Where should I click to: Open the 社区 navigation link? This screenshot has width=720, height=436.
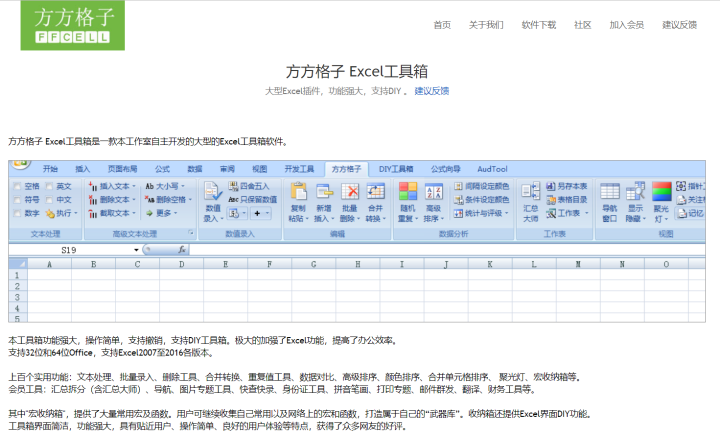click(x=583, y=25)
